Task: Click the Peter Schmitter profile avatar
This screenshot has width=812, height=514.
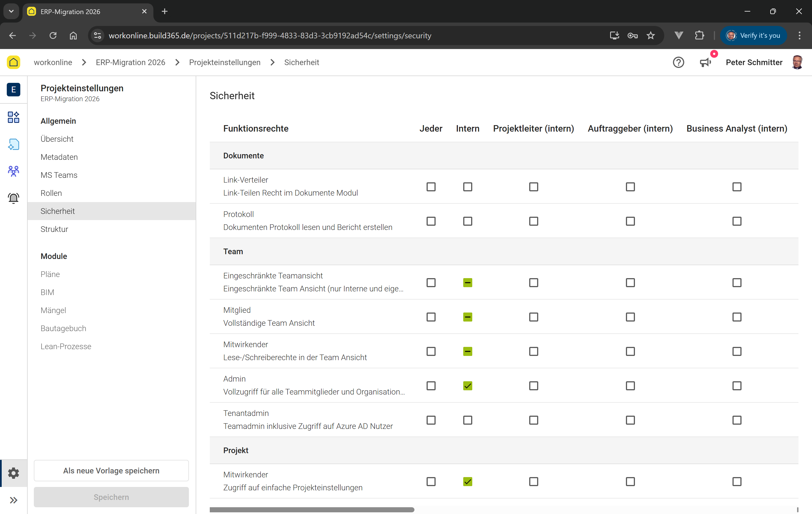Action: [797, 62]
